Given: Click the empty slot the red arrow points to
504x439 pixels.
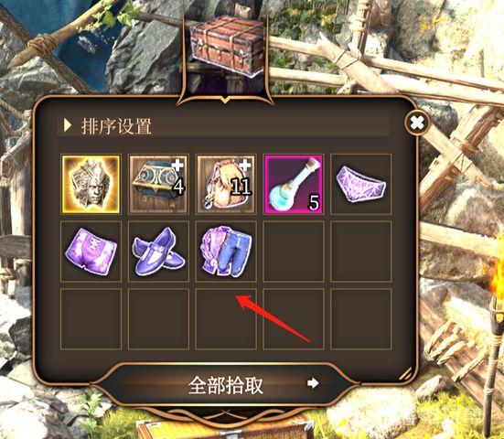Looking at the screenshot, I should tap(226, 319).
